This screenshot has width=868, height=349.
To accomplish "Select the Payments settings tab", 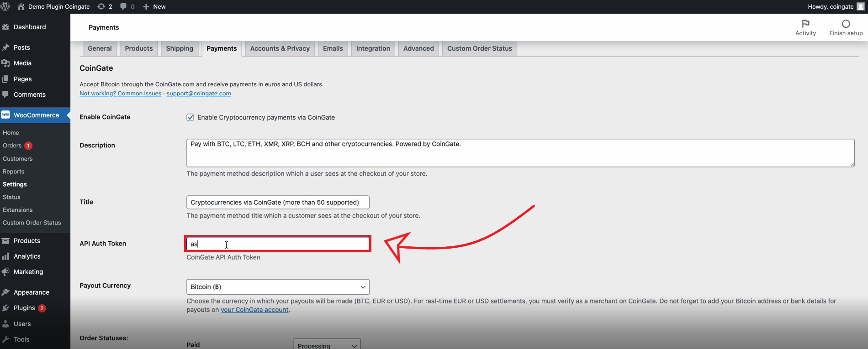I will tap(222, 48).
